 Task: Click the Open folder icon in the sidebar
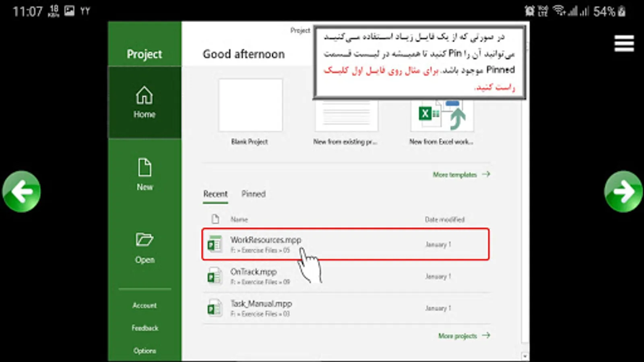144,240
